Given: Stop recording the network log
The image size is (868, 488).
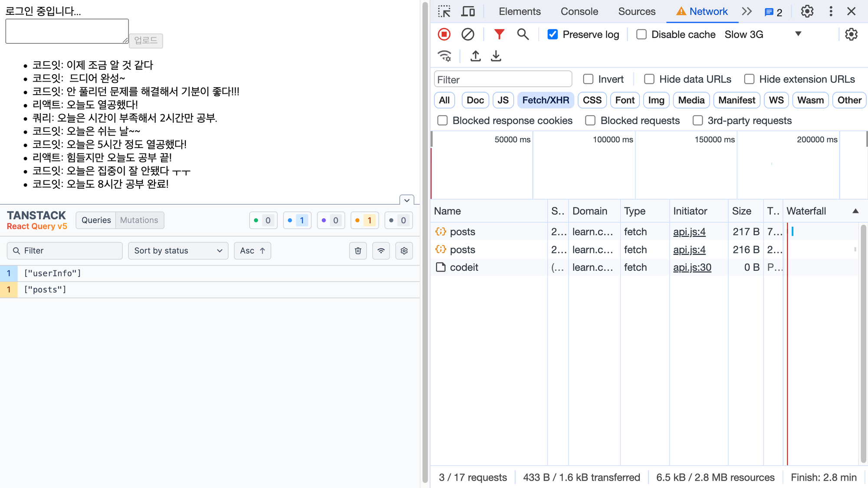Looking at the screenshot, I should pyautogui.click(x=444, y=34).
